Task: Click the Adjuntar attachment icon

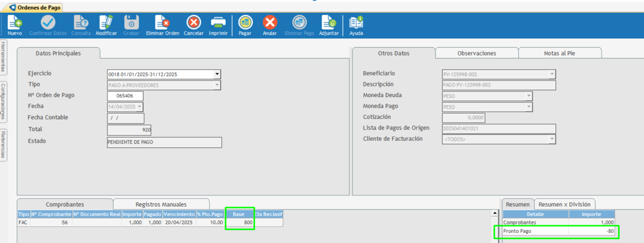Action: coord(329,23)
